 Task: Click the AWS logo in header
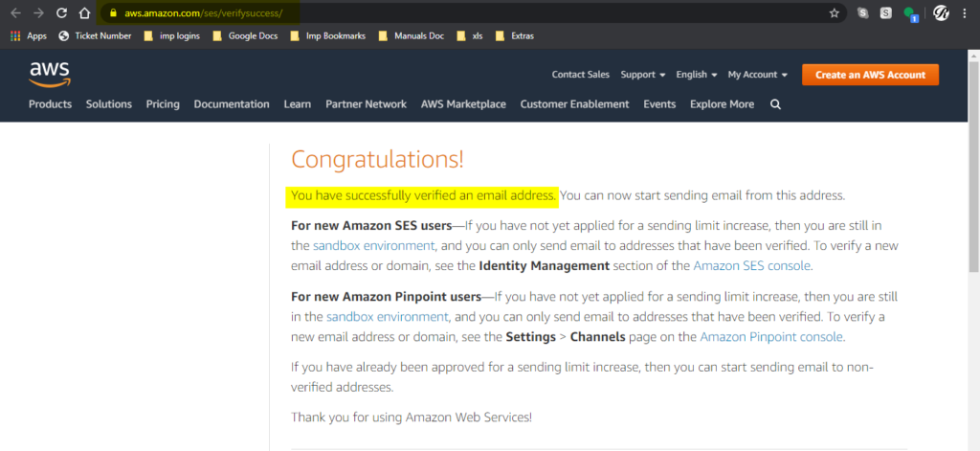[50, 75]
